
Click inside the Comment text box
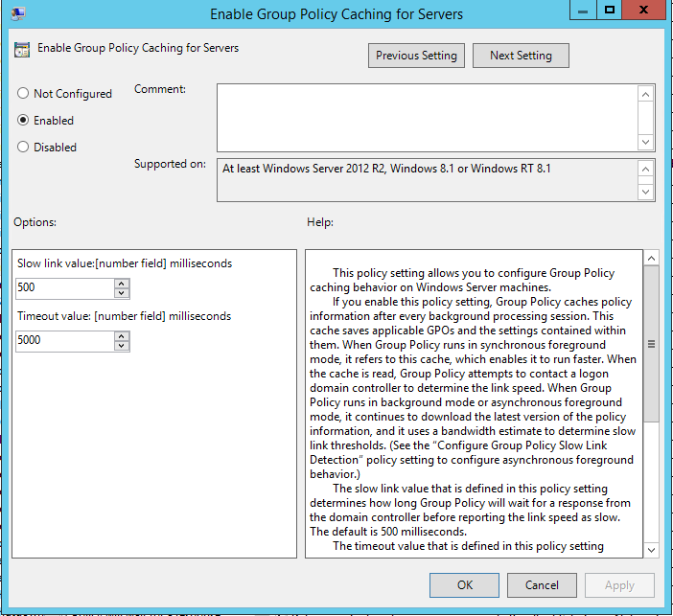coord(428,118)
